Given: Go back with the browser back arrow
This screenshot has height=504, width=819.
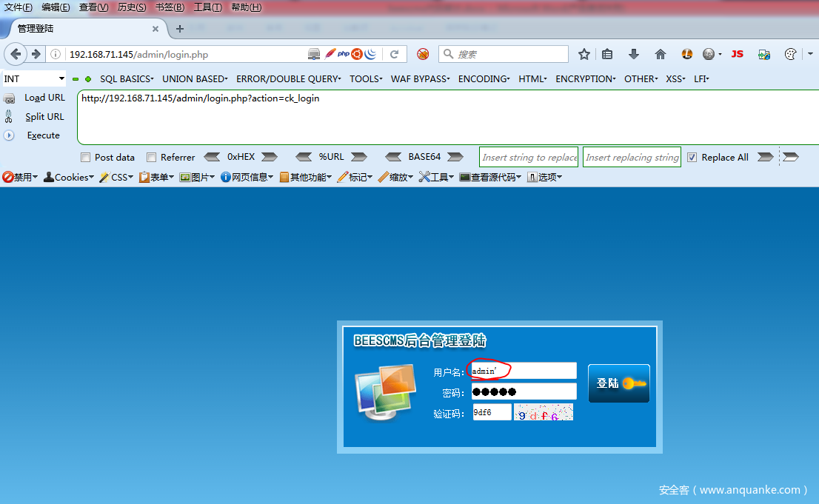Looking at the screenshot, I should [x=16, y=54].
